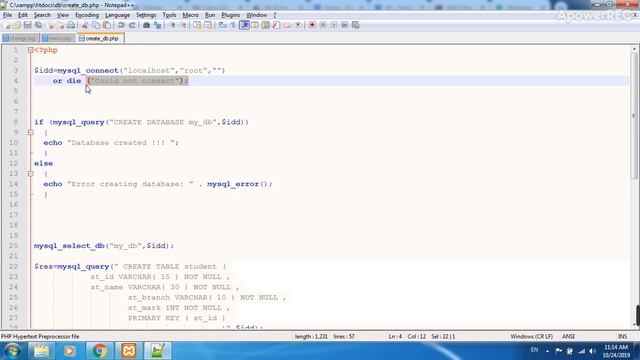Click Run a Macro Multiple Times icon
This screenshot has height=360, width=640.
344,25
